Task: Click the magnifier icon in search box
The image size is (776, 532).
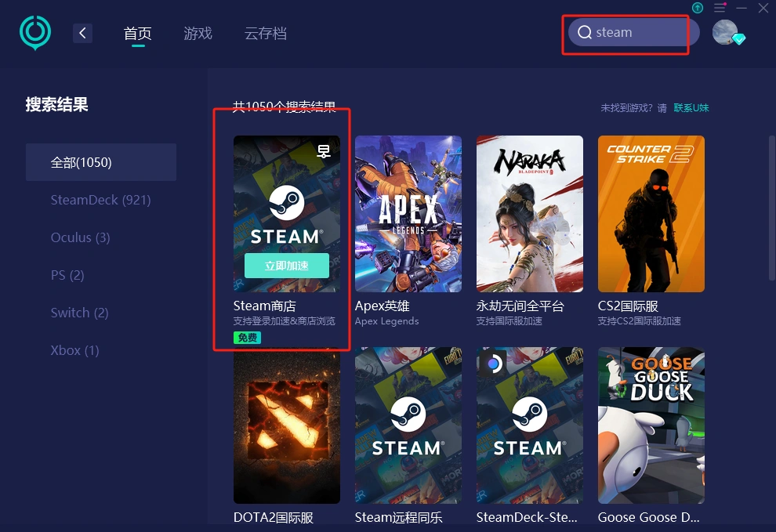Action: 585,32
